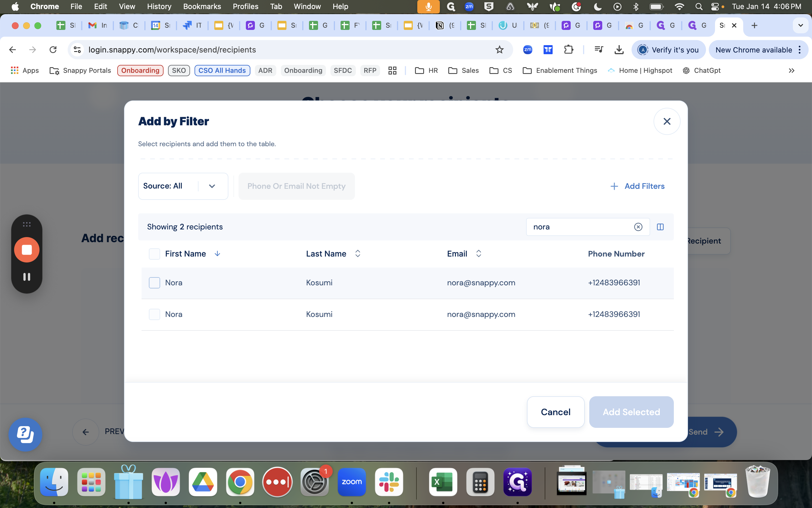Image resolution: width=812 pixels, height=508 pixels.
Task: Sort the Email column
Action: (x=478, y=254)
